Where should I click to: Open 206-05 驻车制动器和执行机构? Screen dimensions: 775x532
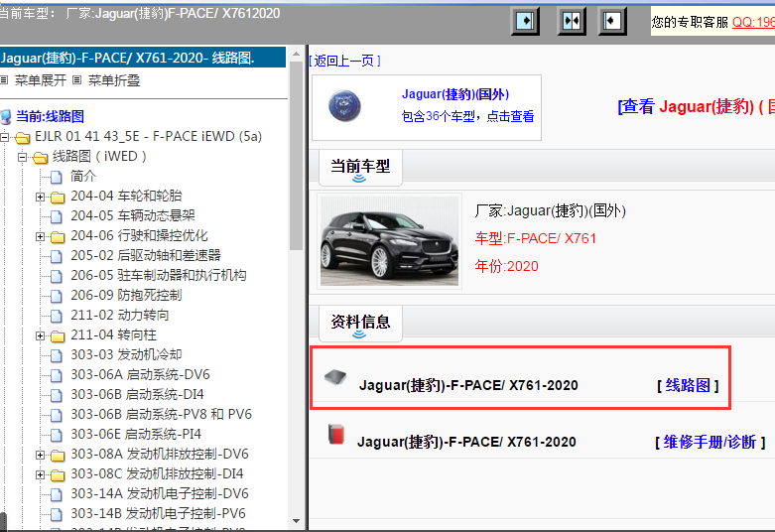click(159, 275)
